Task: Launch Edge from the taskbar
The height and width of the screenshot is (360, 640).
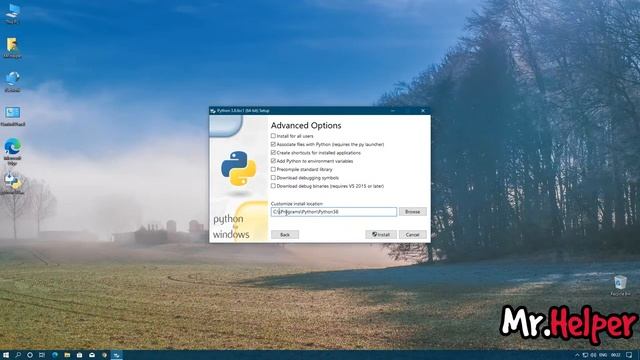Action: [55, 355]
